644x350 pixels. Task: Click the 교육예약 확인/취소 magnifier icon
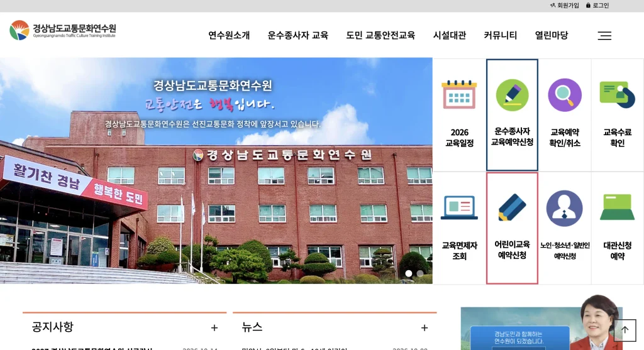(x=565, y=95)
